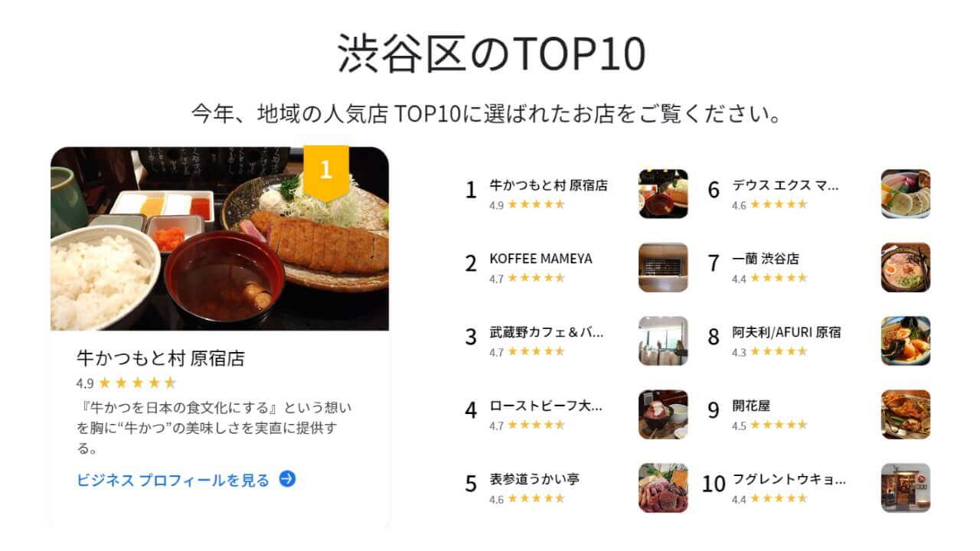Select 開花屋 at rank 9
The height and width of the screenshot is (551, 980).
click(751, 406)
